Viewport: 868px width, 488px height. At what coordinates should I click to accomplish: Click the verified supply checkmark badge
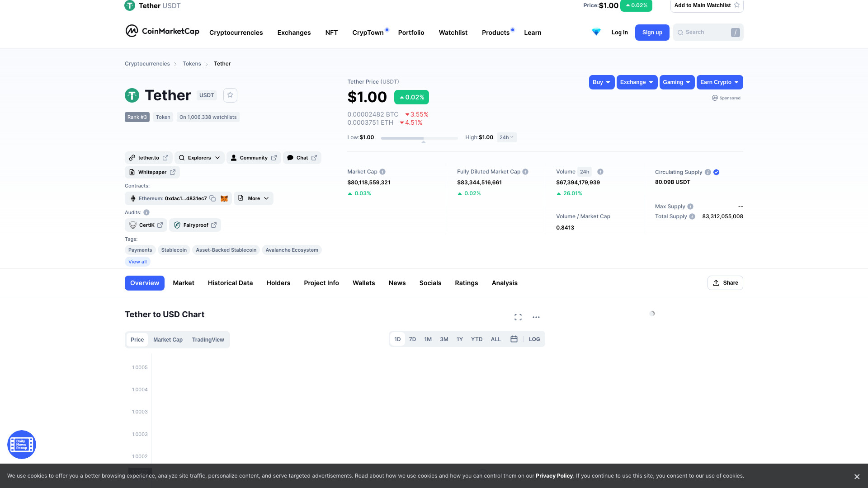tap(716, 172)
